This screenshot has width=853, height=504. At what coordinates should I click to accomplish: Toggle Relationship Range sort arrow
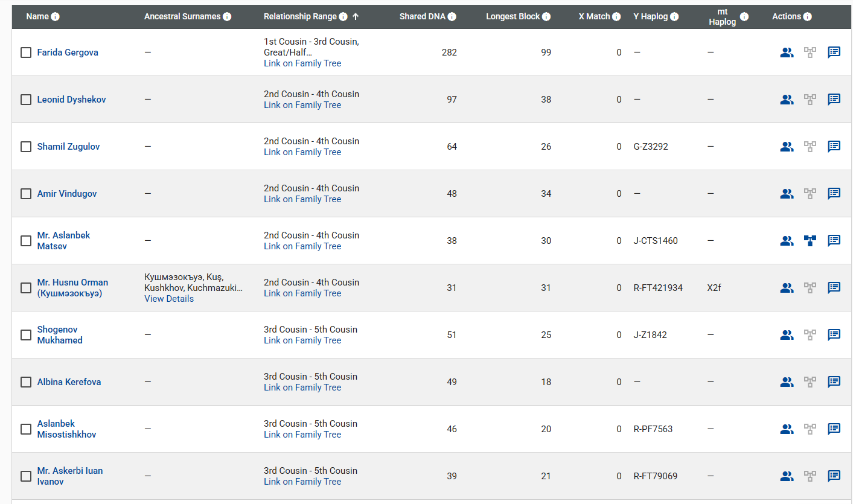(356, 17)
